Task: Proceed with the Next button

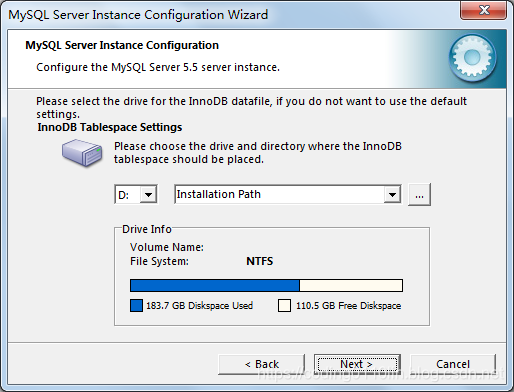Action: (x=357, y=364)
